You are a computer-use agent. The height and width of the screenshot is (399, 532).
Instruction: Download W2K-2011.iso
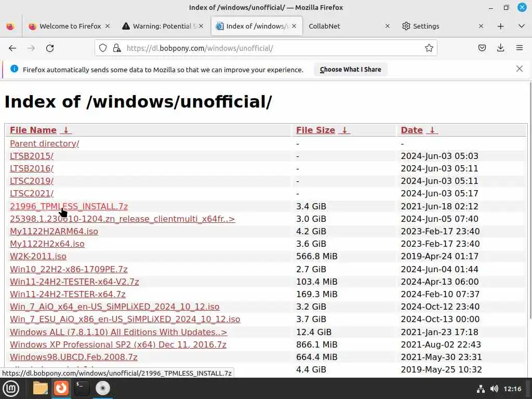tap(38, 257)
